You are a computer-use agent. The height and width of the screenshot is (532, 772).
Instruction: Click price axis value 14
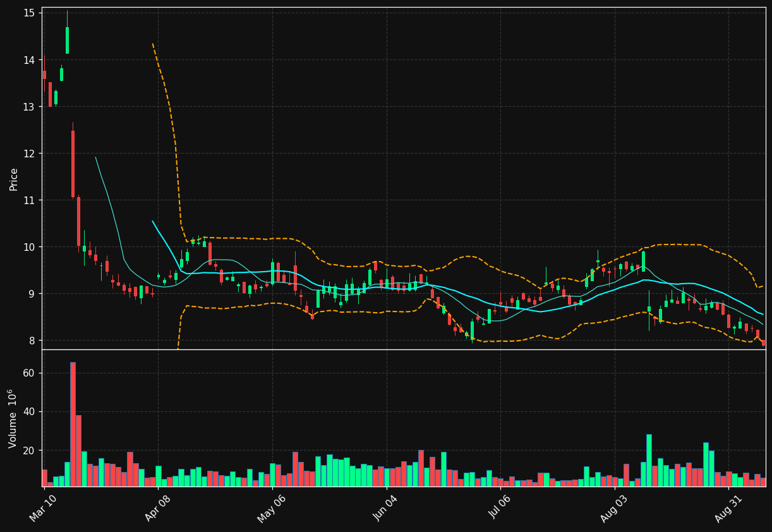[x=30, y=60]
